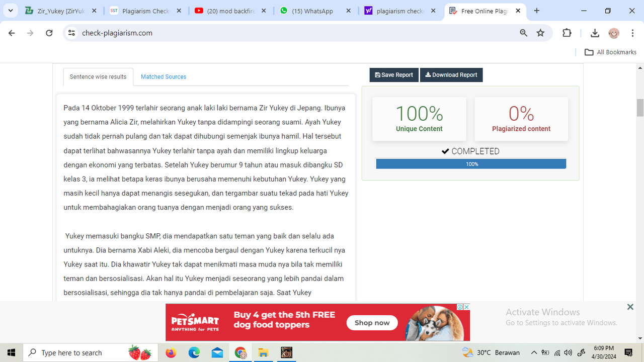Click the volume icon in system tray
Image resolution: width=644 pixels, height=362 pixels.
click(x=568, y=352)
